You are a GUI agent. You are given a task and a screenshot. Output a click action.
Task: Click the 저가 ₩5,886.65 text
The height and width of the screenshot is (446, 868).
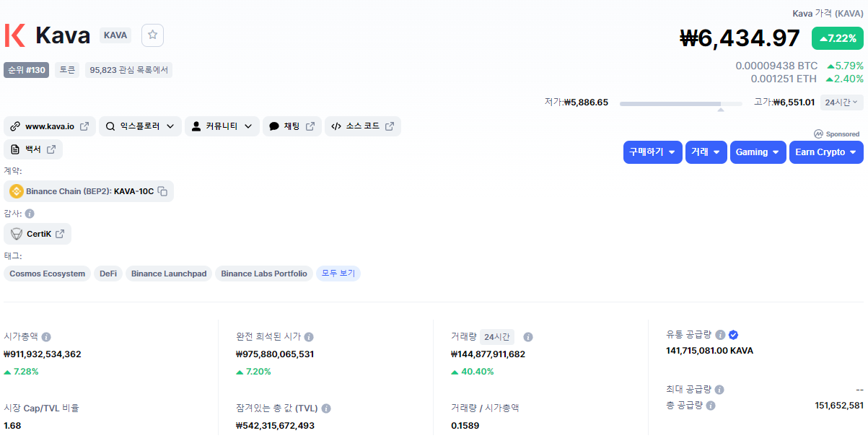coord(577,102)
